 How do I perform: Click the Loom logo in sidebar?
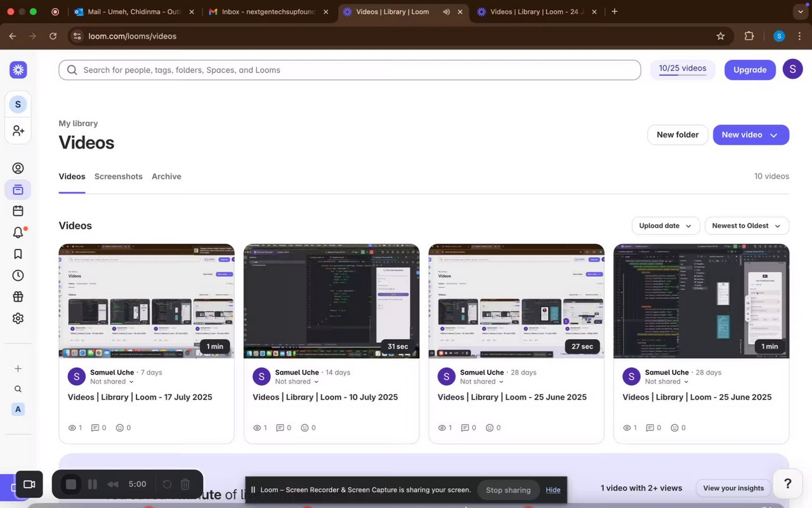(18, 70)
